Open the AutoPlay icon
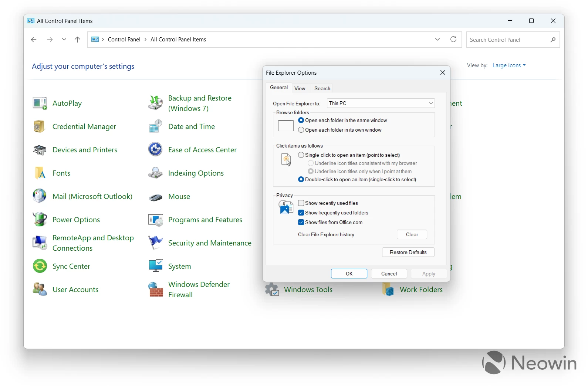This screenshot has width=588, height=386. (40, 104)
